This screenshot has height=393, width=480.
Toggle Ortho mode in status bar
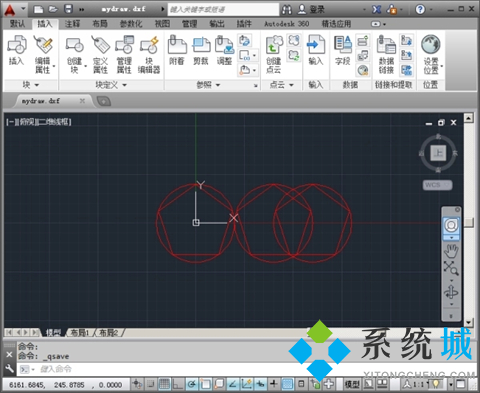click(177, 384)
